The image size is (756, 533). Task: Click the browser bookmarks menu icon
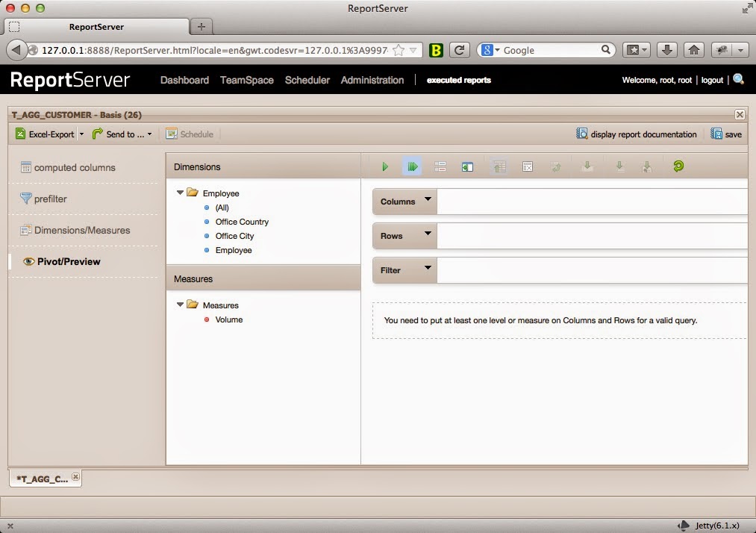click(637, 50)
